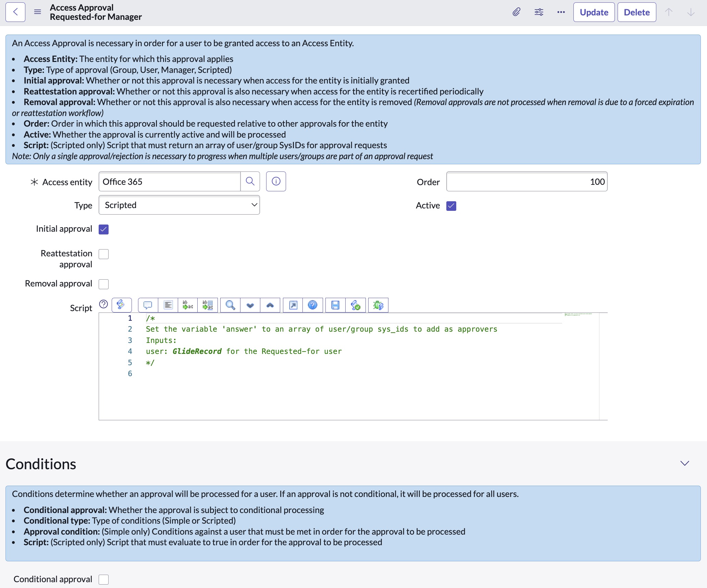Open attachments via the paperclip icon
Image resolution: width=707 pixels, height=588 pixels.
pyautogui.click(x=516, y=12)
